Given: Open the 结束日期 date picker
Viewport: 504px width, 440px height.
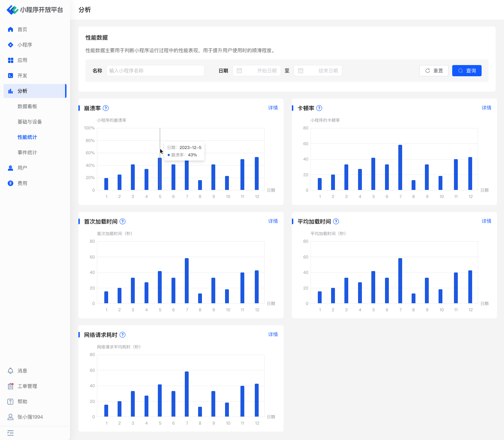Looking at the screenshot, I should [x=318, y=71].
